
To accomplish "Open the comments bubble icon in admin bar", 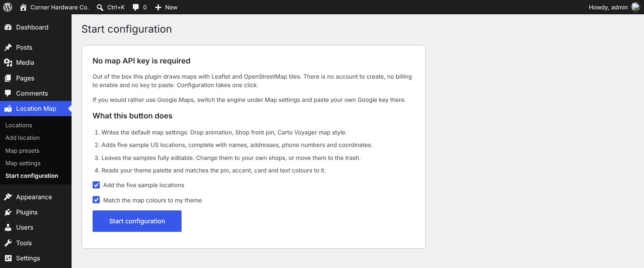I will point(136,8).
